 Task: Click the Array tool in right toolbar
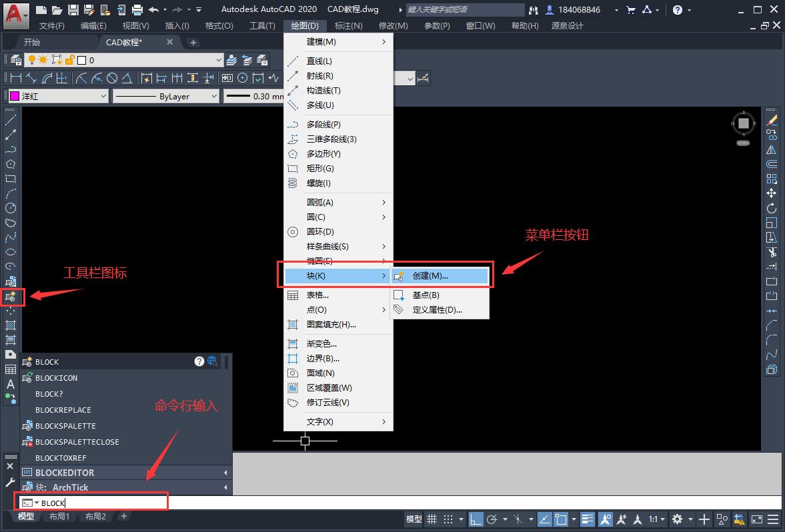pos(772,179)
